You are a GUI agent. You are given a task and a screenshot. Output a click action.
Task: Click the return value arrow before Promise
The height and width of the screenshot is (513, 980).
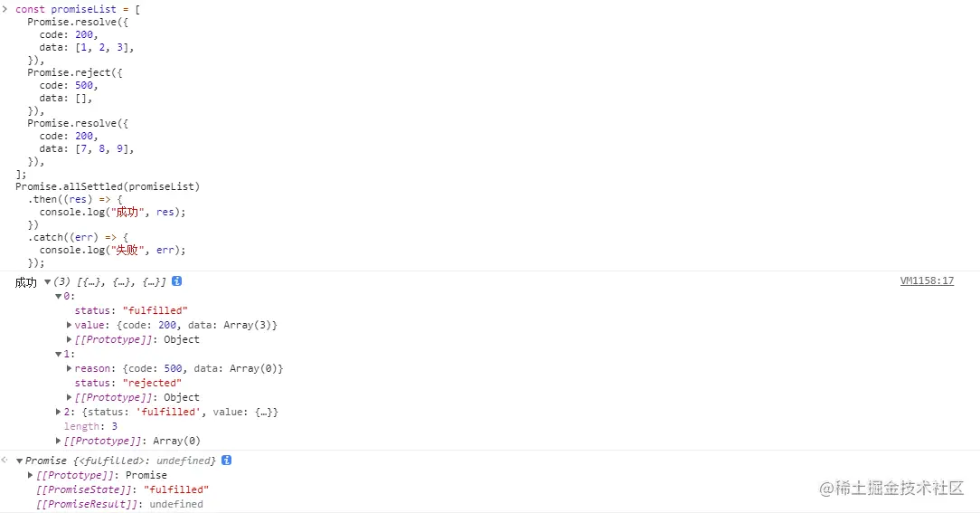[x=5, y=461]
